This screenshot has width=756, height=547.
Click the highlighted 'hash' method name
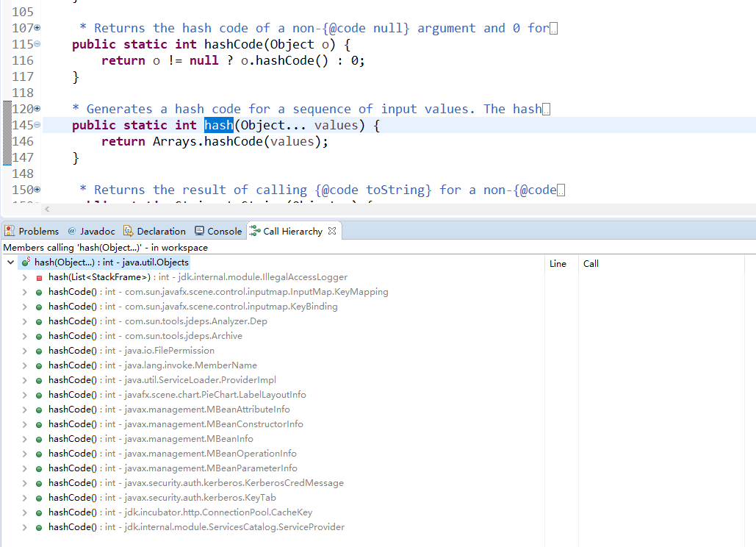tap(219, 126)
